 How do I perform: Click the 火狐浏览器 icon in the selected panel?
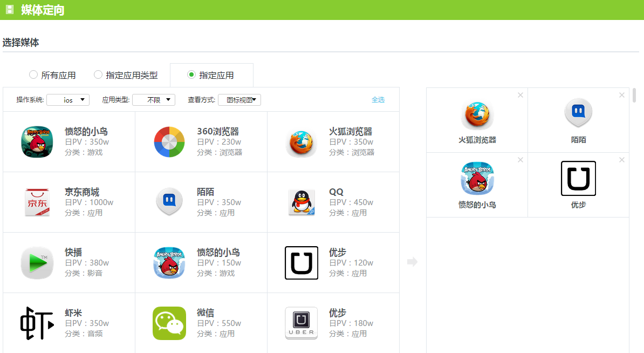tap(477, 115)
